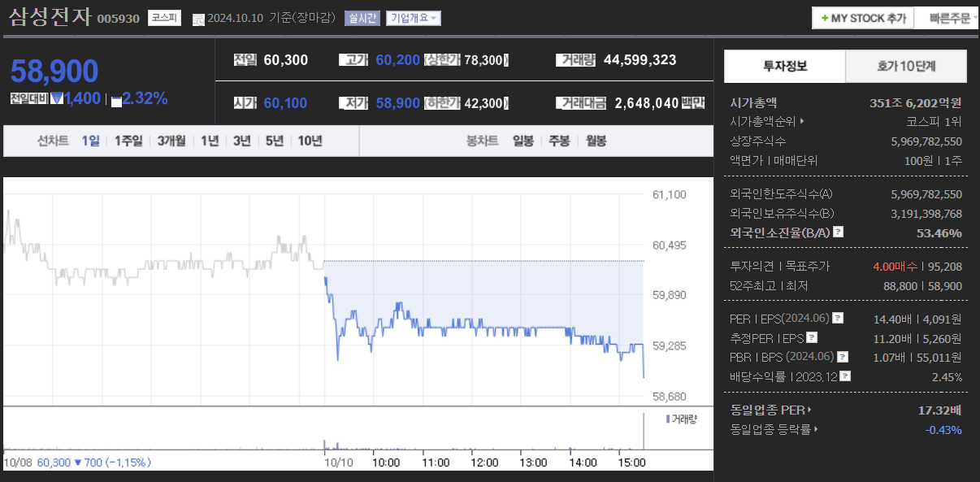Open help icon next to 배당수익률 2023.12
This screenshot has width=980, height=482.
(x=845, y=377)
